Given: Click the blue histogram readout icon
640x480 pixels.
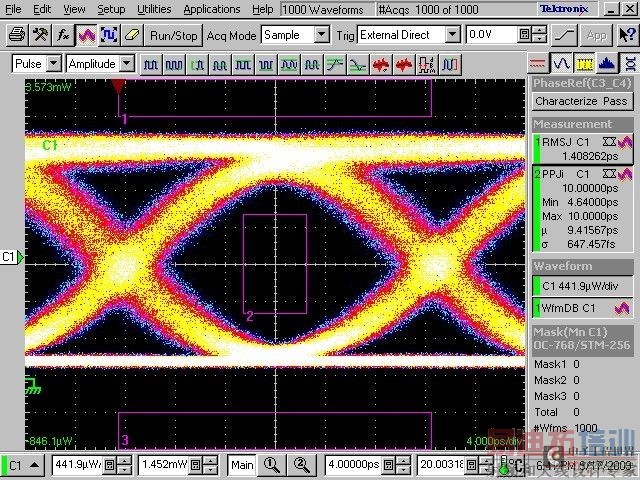Looking at the screenshot, I should coord(607,64).
